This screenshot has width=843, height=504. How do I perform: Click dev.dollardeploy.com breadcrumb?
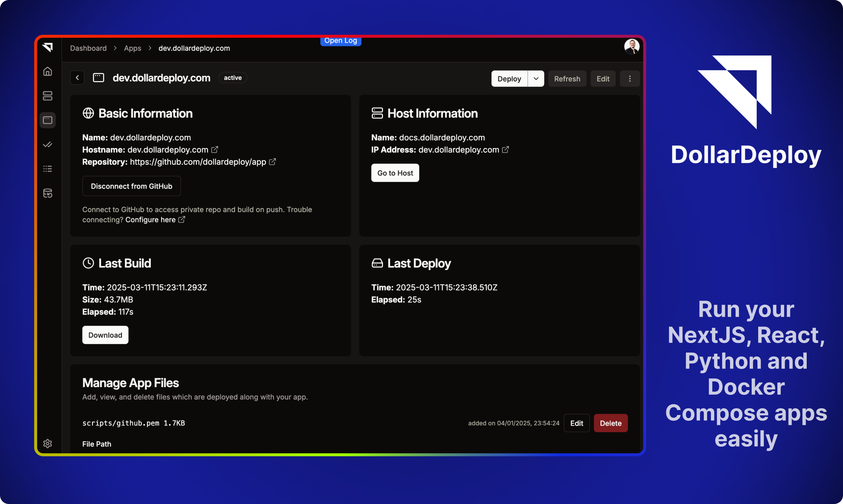(194, 48)
